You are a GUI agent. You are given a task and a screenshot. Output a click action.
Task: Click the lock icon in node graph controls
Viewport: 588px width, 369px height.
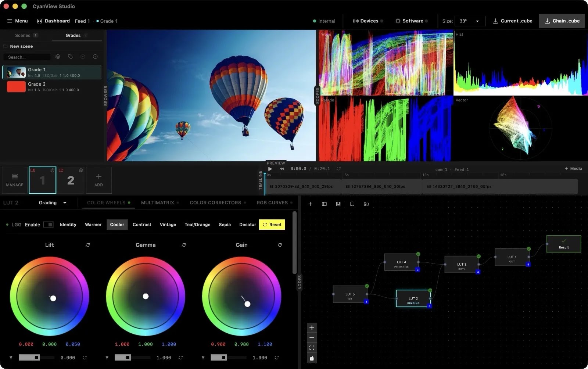pyautogui.click(x=312, y=358)
